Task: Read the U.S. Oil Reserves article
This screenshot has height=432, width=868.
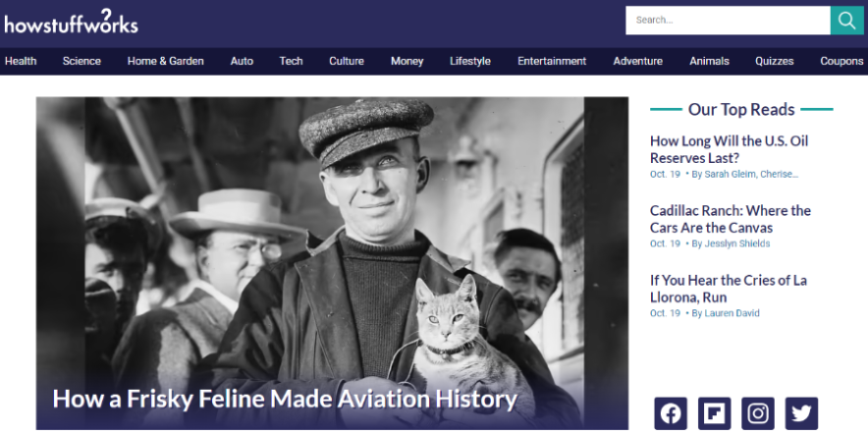Action: pyautogui.click(x=729, y=149)
